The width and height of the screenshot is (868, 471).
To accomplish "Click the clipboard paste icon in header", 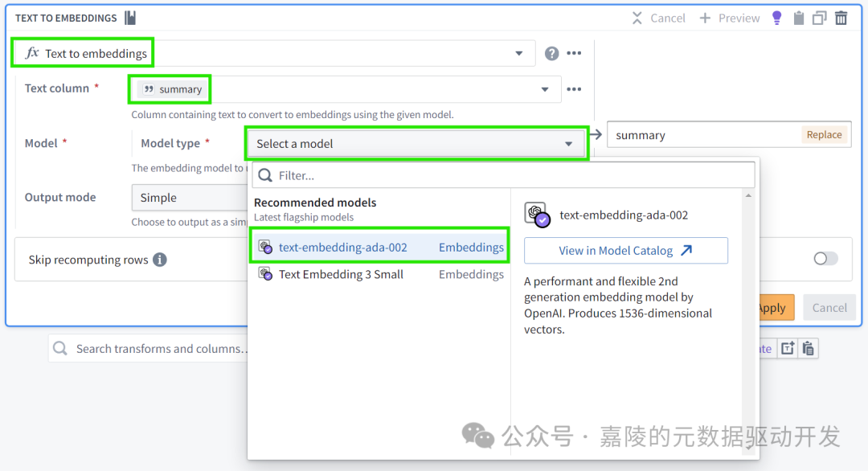I will tap(798, 18).
